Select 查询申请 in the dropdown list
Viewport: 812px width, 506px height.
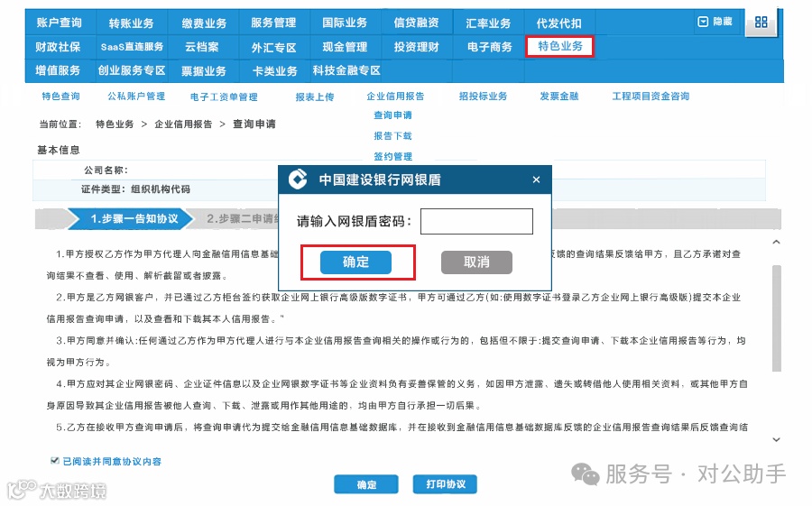point(393,115)
